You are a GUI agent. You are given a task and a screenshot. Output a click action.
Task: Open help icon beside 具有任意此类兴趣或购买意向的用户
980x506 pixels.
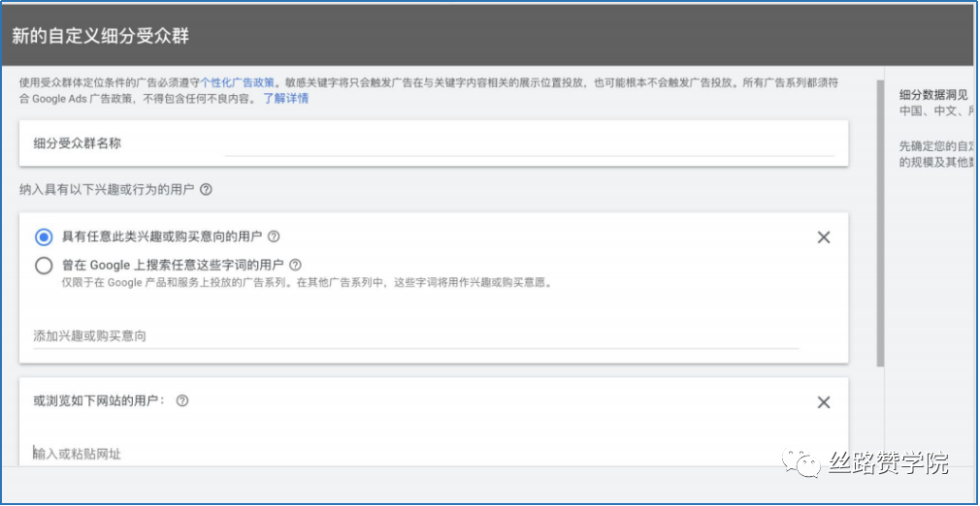273,237
